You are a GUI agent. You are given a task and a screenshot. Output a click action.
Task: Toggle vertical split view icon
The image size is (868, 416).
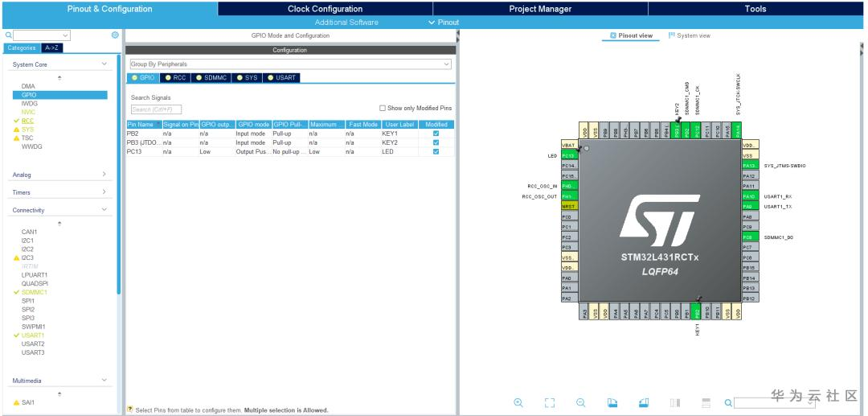pos(675,402)
